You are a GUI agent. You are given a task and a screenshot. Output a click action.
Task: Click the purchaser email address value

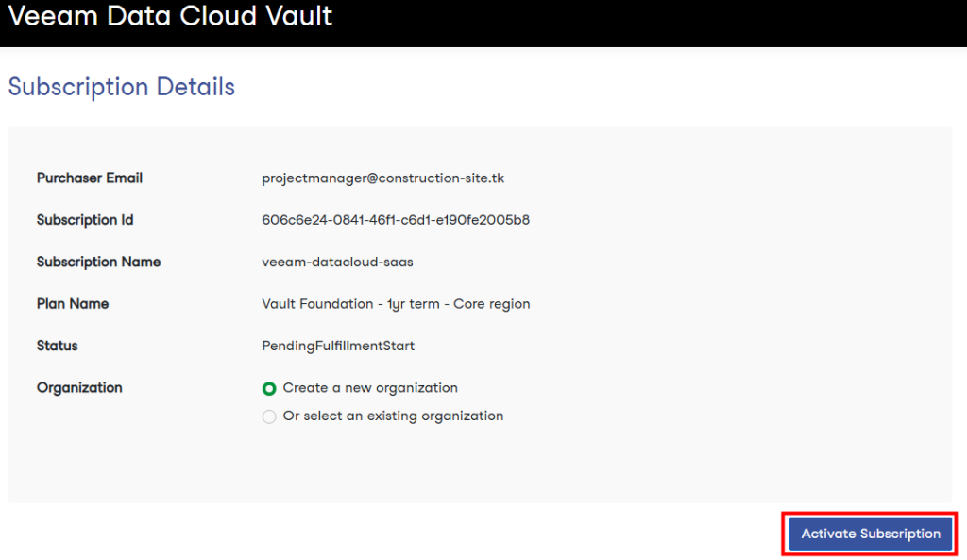[x=383, y=178]
